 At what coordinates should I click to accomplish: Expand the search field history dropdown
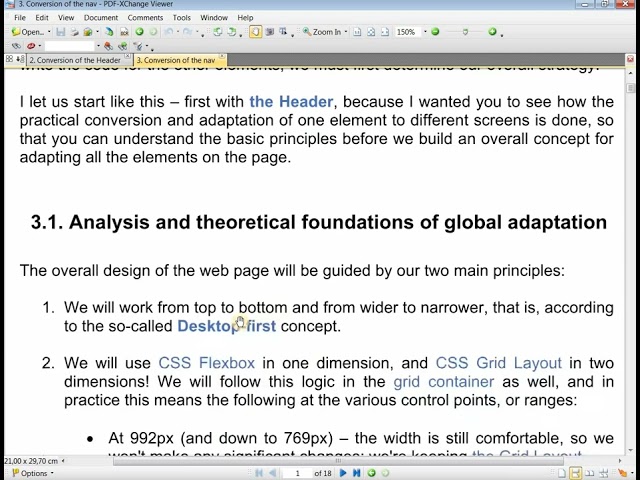[x=98, y=46]
